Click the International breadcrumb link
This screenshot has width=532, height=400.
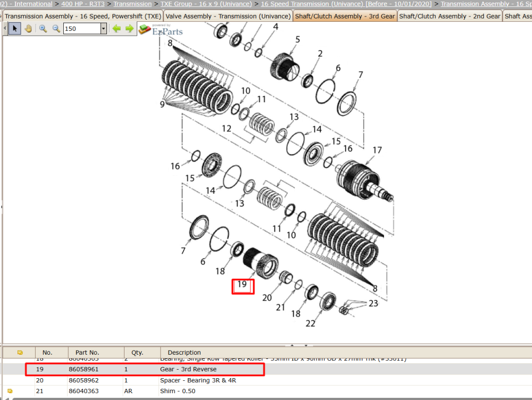click(x=26, y=4)
